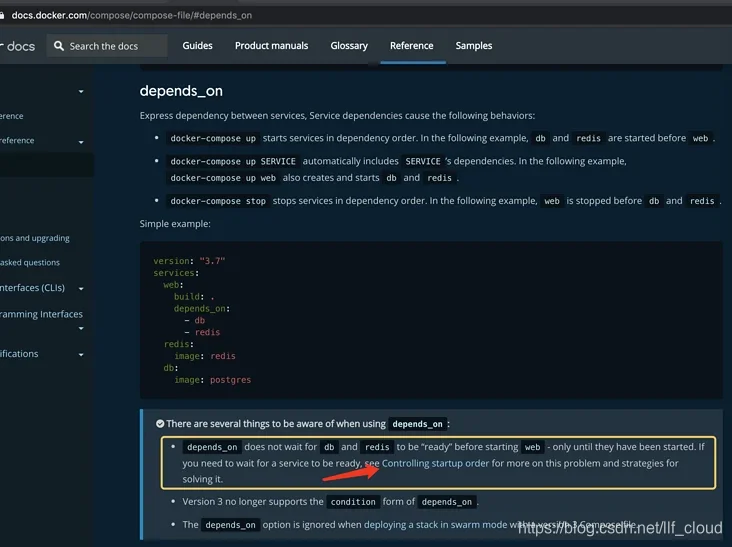732x547 pixels.
Task: Open the Product manuals tab
Action: pos(271,46)
